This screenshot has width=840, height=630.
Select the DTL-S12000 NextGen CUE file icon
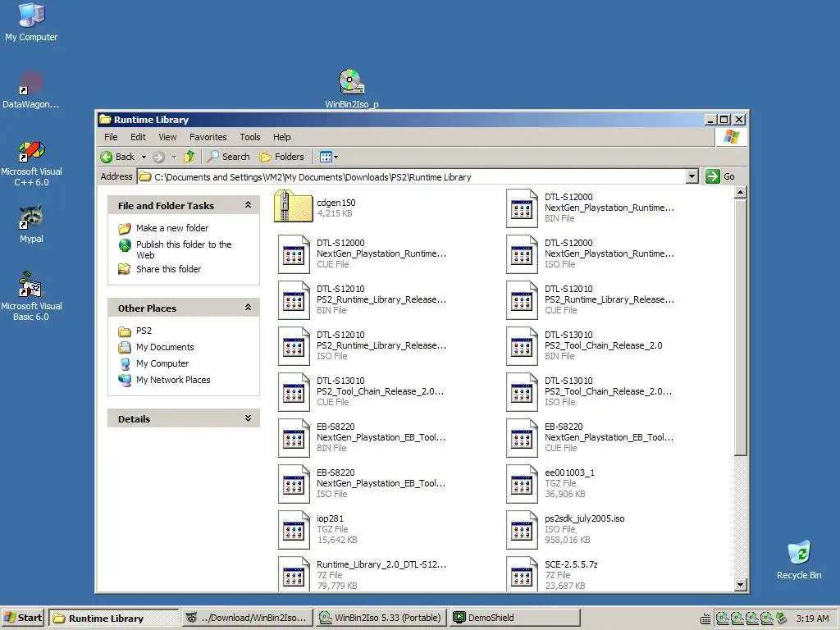point(294,254)
